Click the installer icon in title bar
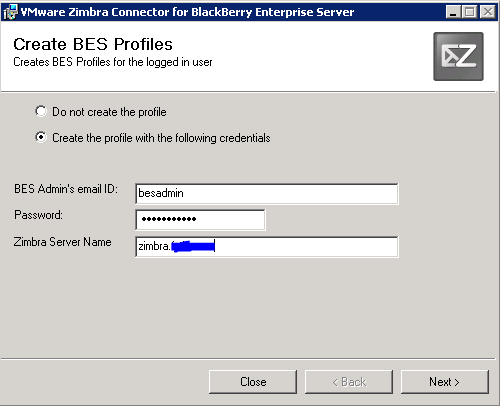Image resolution: width=500 pixels, height=406 pixels. click(x=10, y=12)
